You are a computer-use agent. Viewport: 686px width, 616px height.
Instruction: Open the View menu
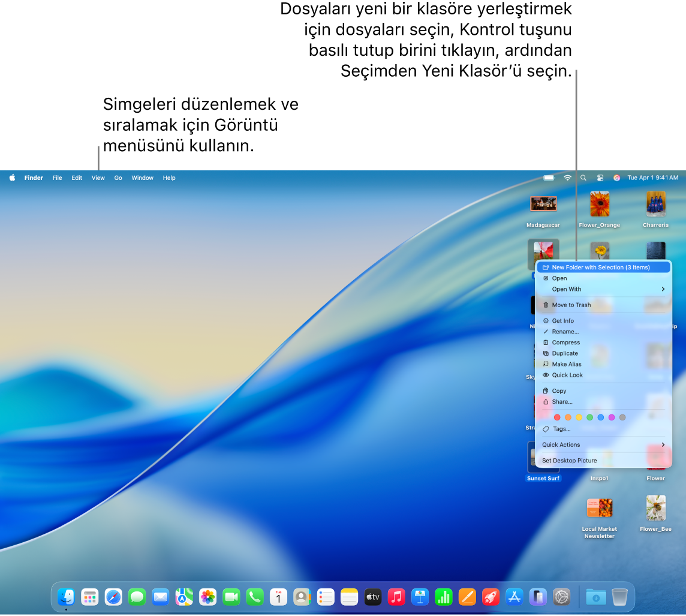point(98,178)
